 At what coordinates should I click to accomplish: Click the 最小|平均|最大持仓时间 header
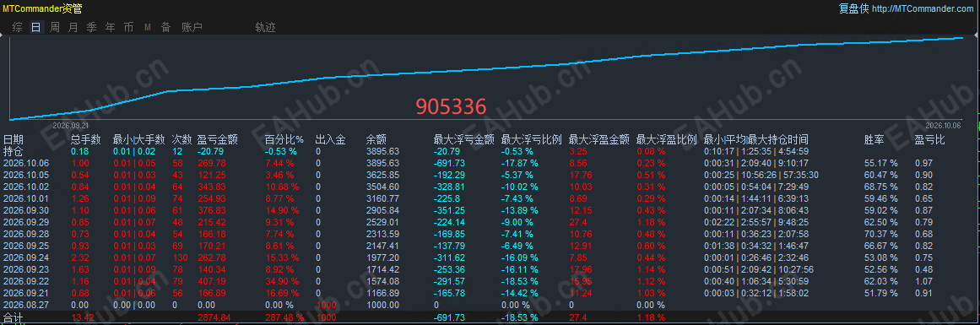756,140
